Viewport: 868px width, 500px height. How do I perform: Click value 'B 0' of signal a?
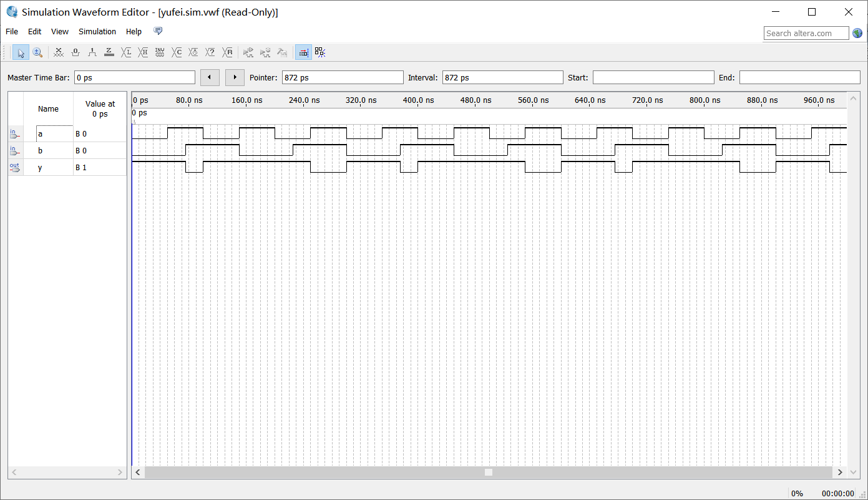click(x=81, y=134)
